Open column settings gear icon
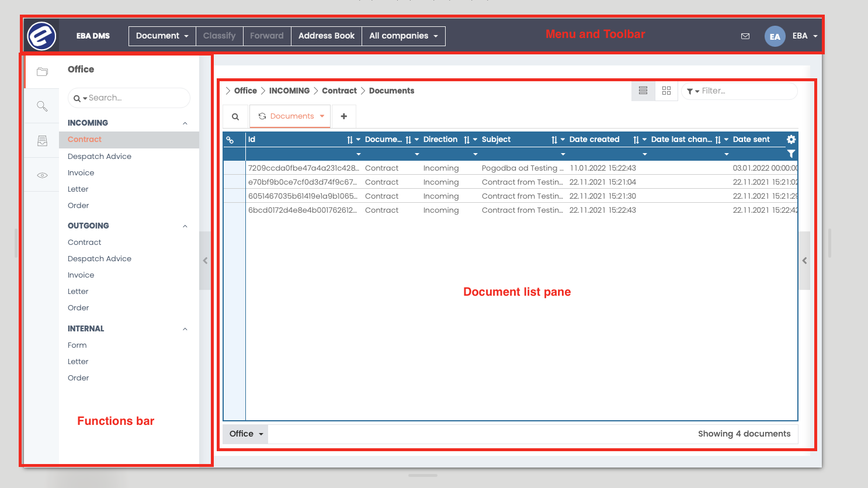Screen dimensions: 868x488 791,140
